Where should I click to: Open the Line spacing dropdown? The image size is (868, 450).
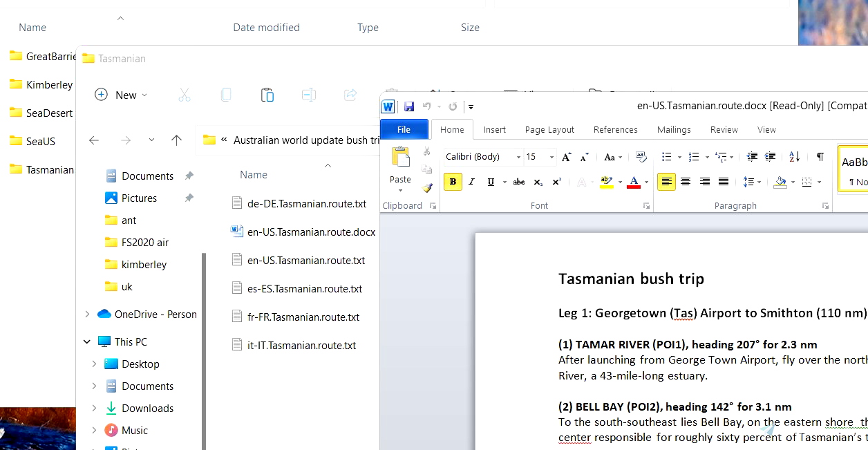[x=750, y=182]
